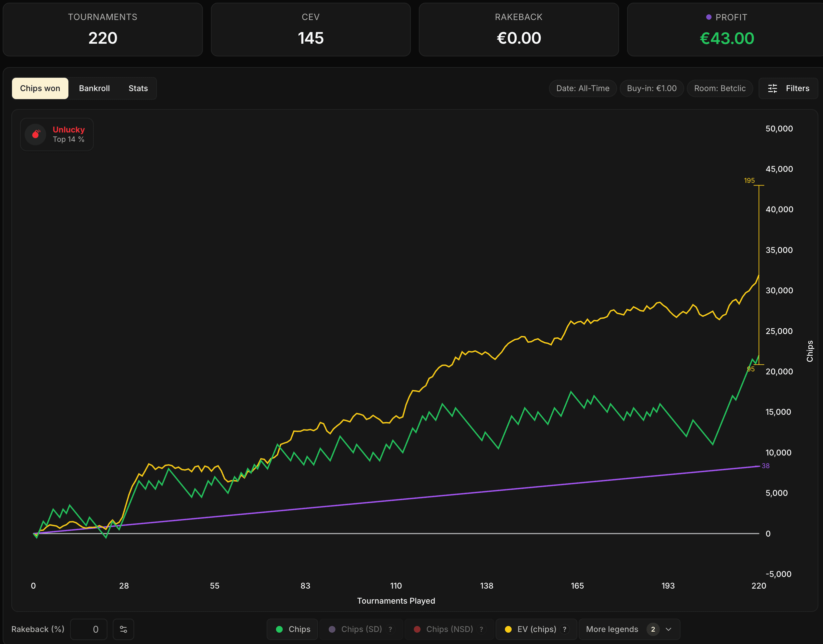The image size is (823, 644).
Task: Open the Date: All-Time filter
Action: coord(582,88)
